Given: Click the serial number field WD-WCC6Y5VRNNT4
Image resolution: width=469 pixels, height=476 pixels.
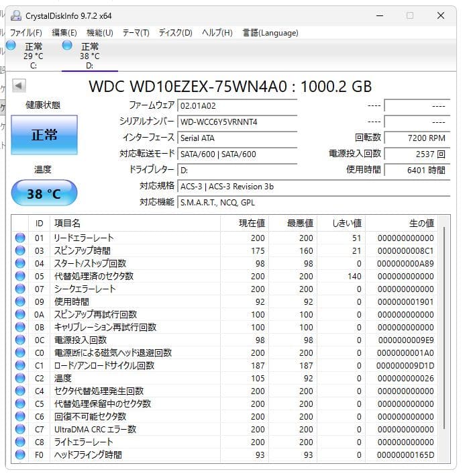Looking at the screenshot, I should 238,122.
